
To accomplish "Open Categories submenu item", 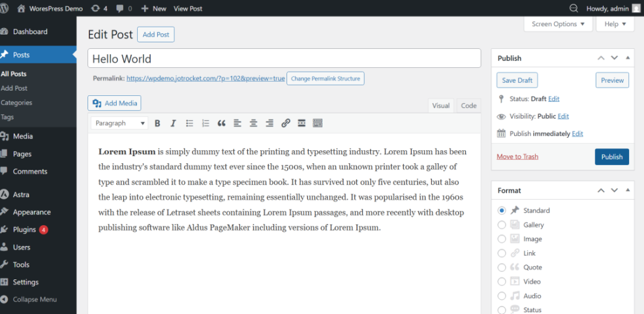I will click(x=16, y=102).
